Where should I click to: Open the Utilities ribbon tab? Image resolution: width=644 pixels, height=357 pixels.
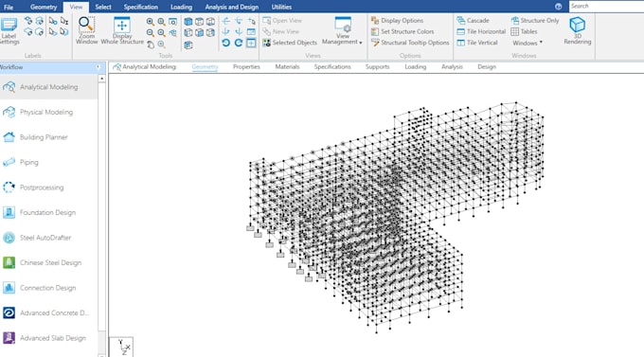[281, 7]
